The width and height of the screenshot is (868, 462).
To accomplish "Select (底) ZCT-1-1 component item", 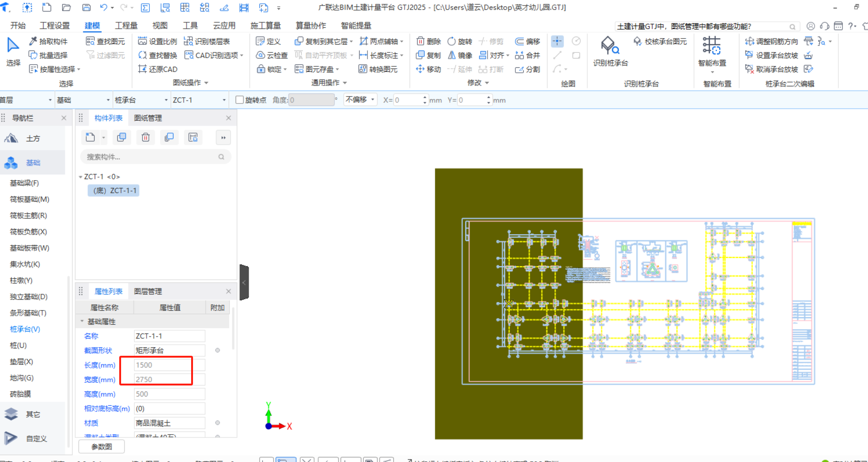I will 114,191.
